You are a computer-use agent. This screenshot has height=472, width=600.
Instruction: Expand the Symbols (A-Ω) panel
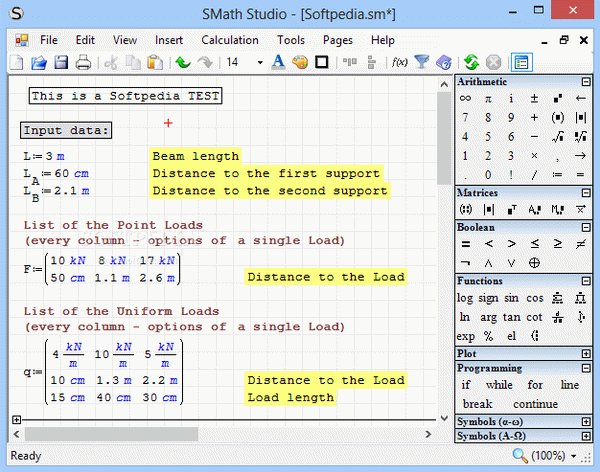(x=586, y=436)
